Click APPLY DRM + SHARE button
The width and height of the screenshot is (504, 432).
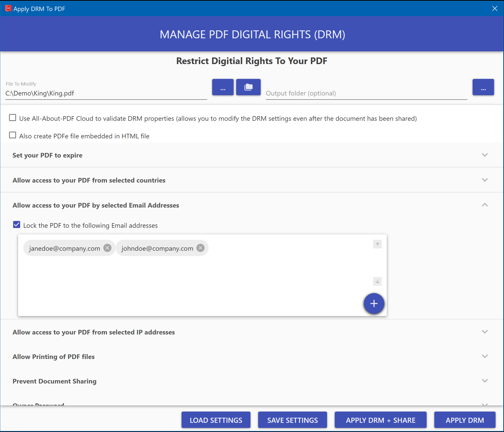pos(380,420)
